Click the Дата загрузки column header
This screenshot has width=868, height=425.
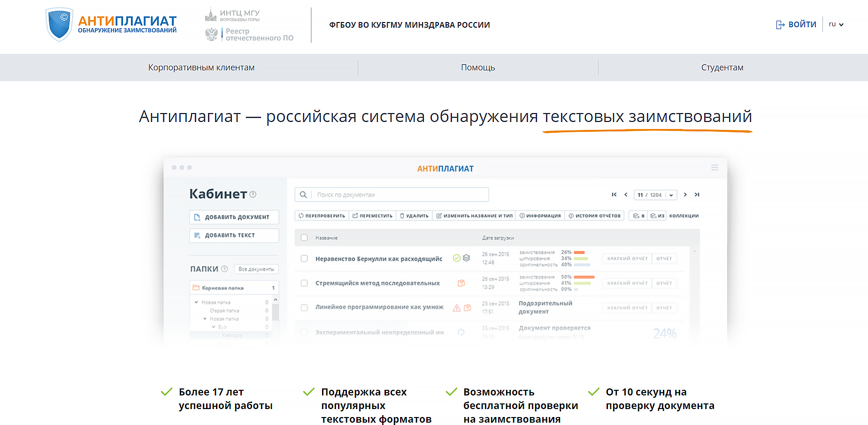pyautogui.click(x=498, y=238)
